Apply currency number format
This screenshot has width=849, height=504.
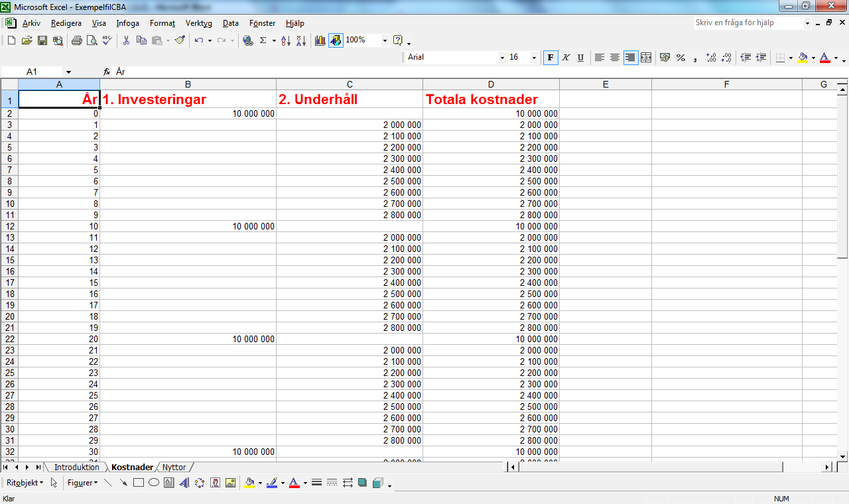665,58
